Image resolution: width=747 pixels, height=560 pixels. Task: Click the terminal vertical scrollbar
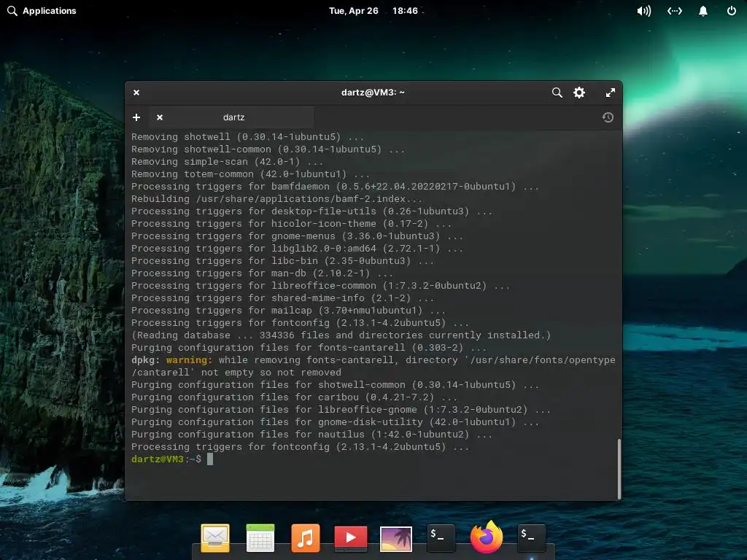[x=619, y=468]
